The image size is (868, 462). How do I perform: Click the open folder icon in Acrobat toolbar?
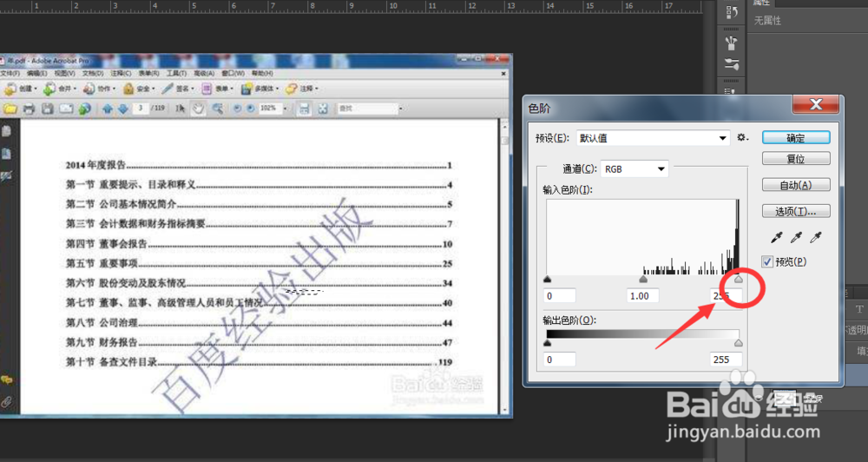tap(10, 109)
